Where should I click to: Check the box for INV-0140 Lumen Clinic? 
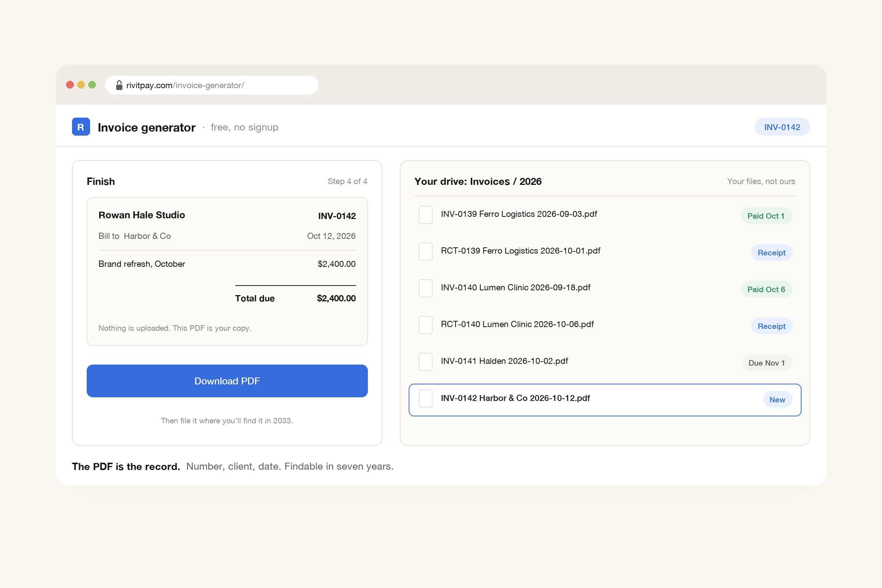(426, 288)
